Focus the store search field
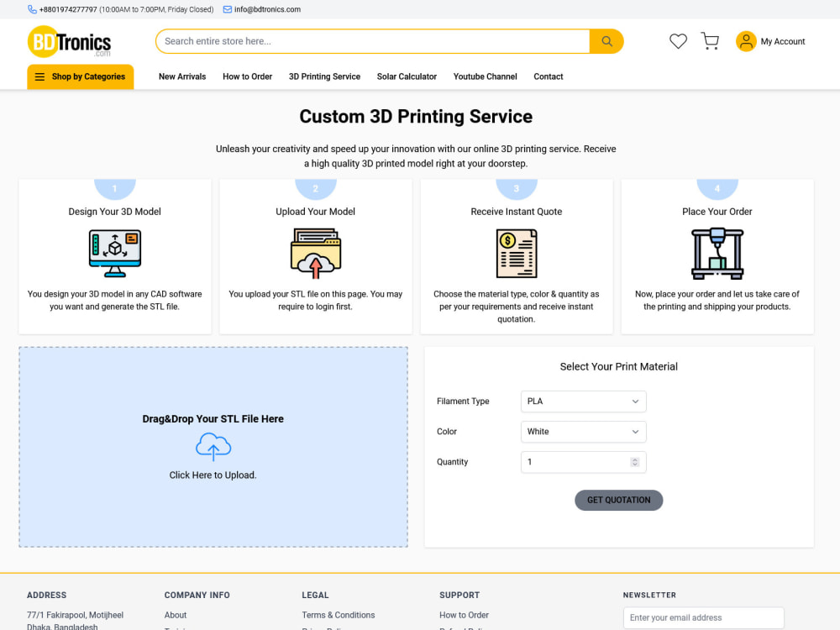The height and width of the screenshot is (630, 840). [373, 41]
